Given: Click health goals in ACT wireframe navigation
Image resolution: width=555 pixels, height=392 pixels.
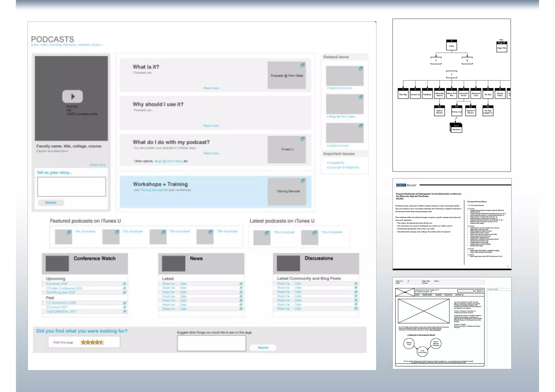Looking at the screenshot, I should (x=427, y=295).
